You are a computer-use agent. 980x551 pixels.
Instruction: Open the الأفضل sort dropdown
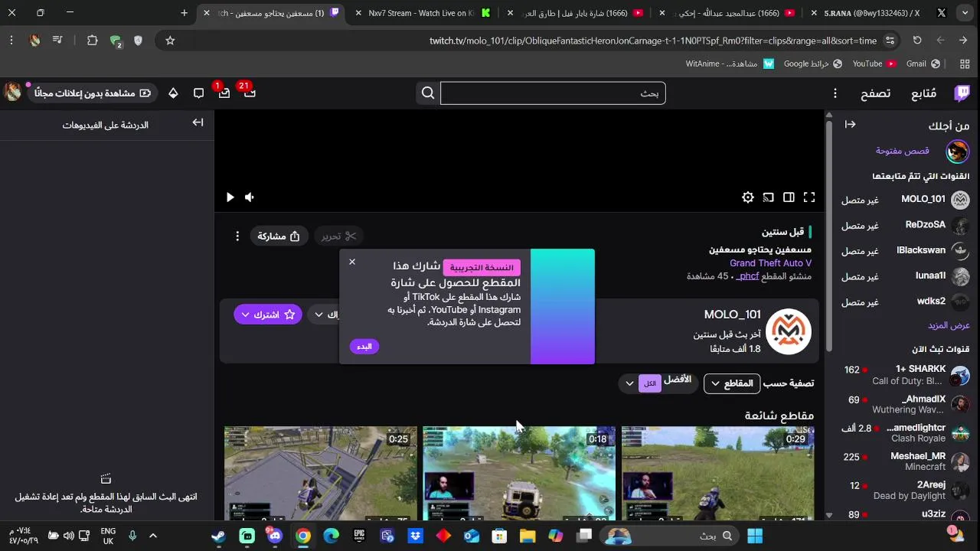point(658,383)
